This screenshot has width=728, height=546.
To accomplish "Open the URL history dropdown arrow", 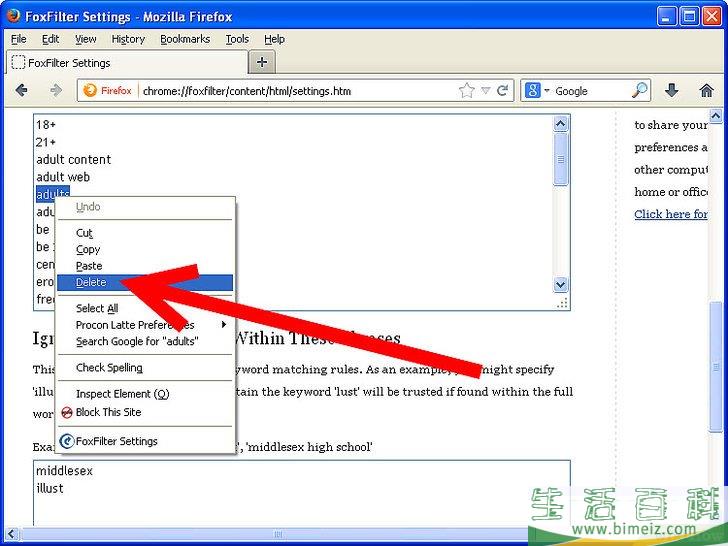I will [x=485, y=91].
